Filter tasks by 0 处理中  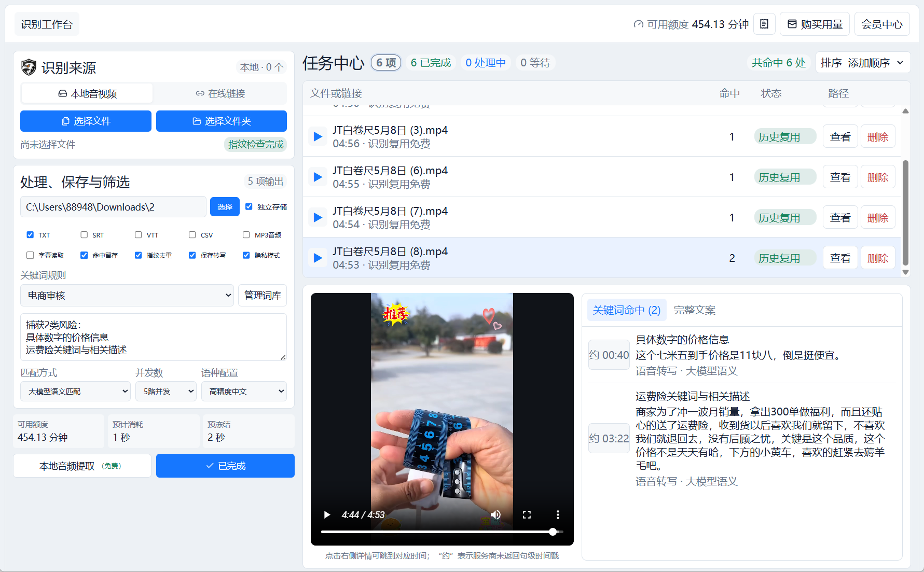click(x=486, y=63)
